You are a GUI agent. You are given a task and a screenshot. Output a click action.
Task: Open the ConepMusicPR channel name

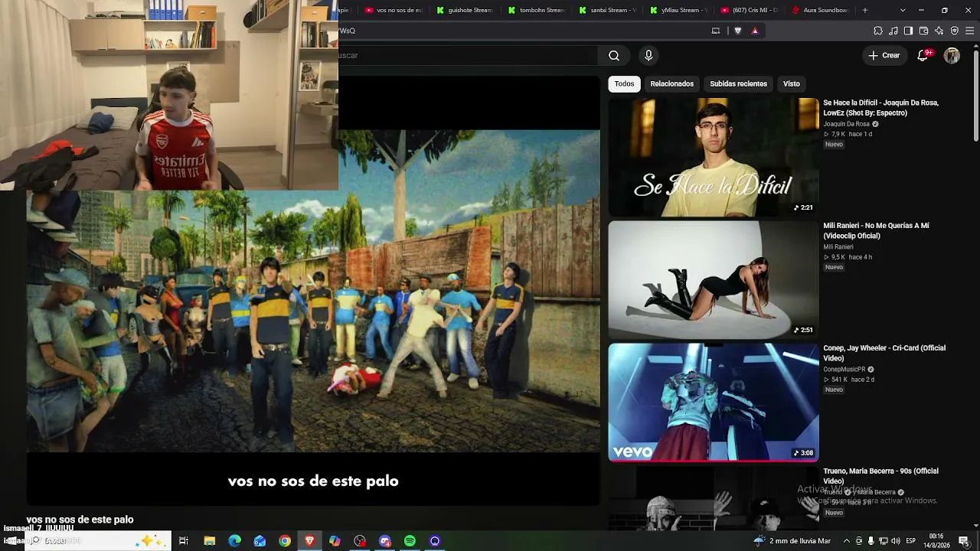(844, 370)
